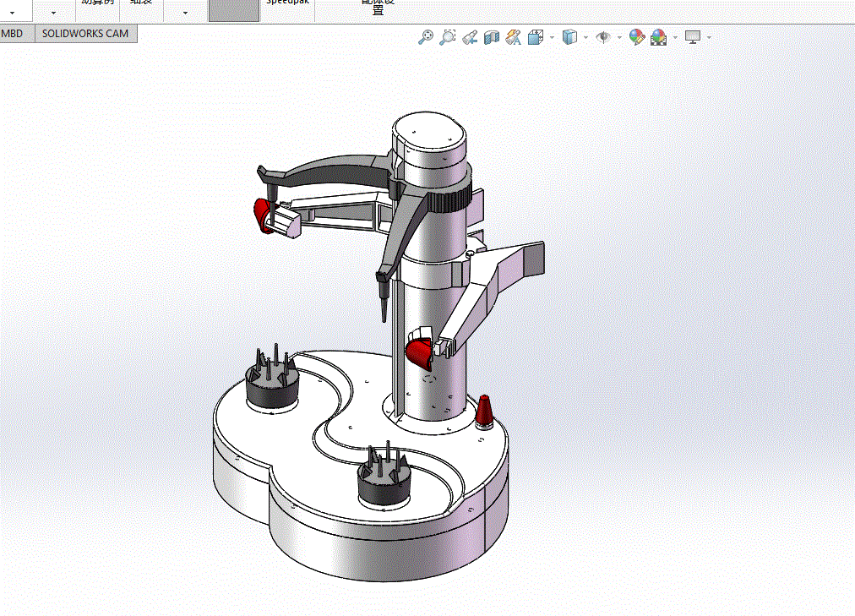Open the dropdown arrow left of the gray box
The width and height of the screenshot is (855, 616).
click(x=185, y=13)
